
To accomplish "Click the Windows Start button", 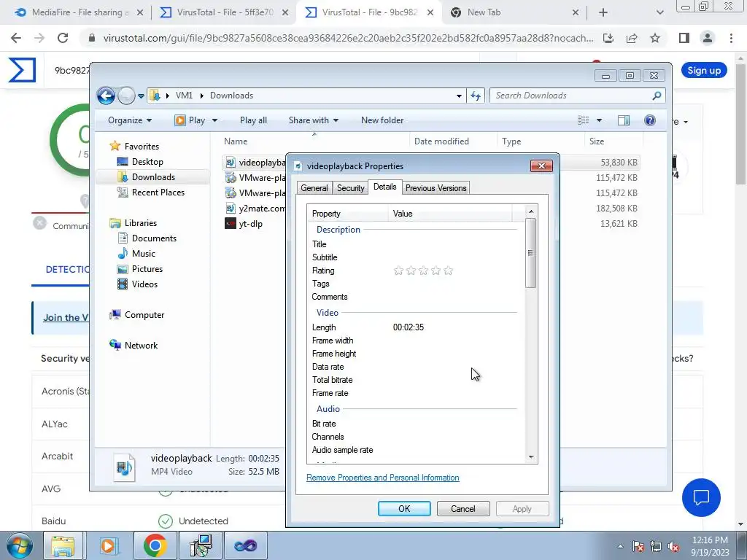I will point(20,545).
